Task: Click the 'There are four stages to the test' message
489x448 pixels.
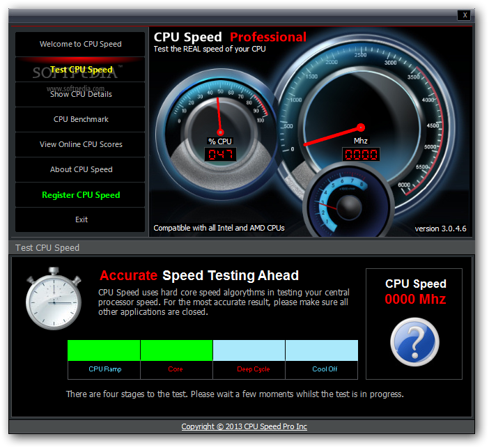Action: pyautogui.click(x=235, y=394)
